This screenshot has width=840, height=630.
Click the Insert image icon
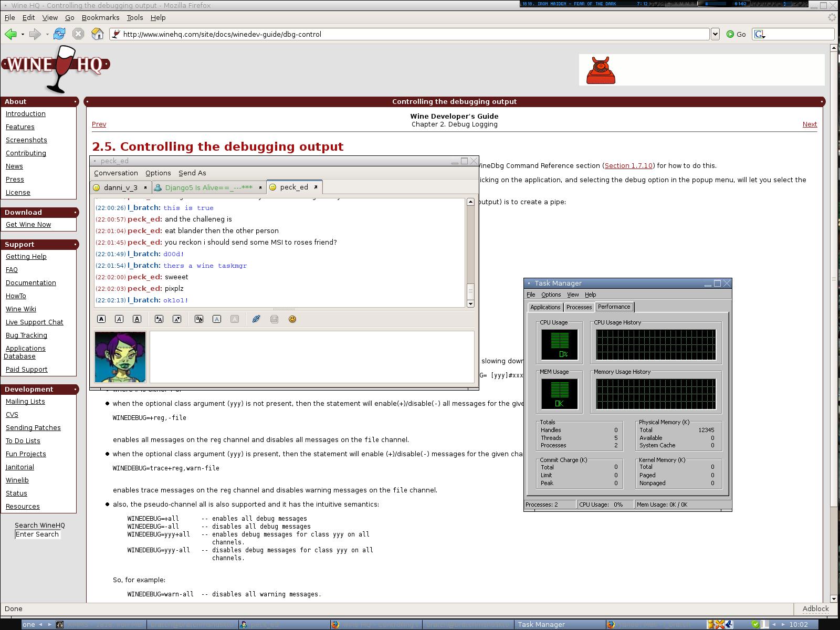[274, 319]
